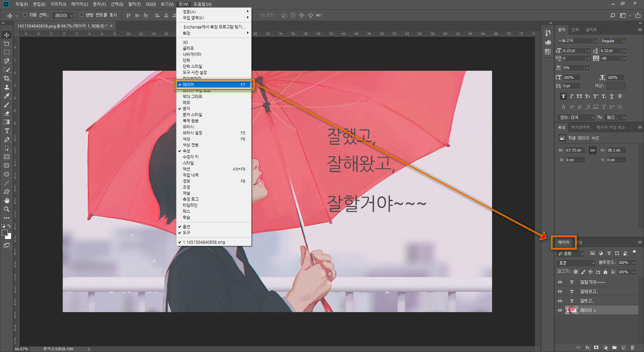Select the Eraser tool
The width and height of the screenshot is (644, 352).
(x=6, y=113)
